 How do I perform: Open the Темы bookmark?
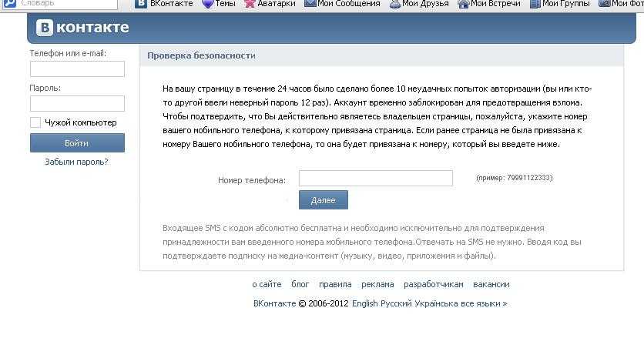coord(219,4)
